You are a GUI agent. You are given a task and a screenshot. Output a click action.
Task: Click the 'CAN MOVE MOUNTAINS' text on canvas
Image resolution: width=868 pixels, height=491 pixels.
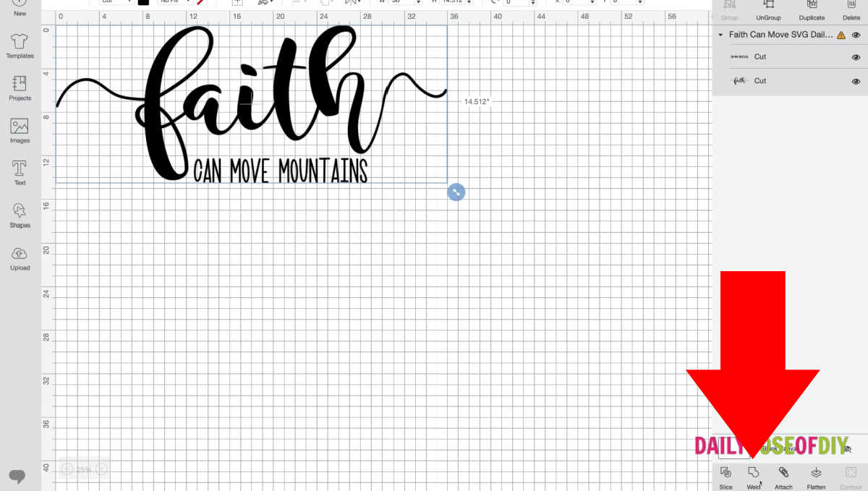(x=281, y=171)
